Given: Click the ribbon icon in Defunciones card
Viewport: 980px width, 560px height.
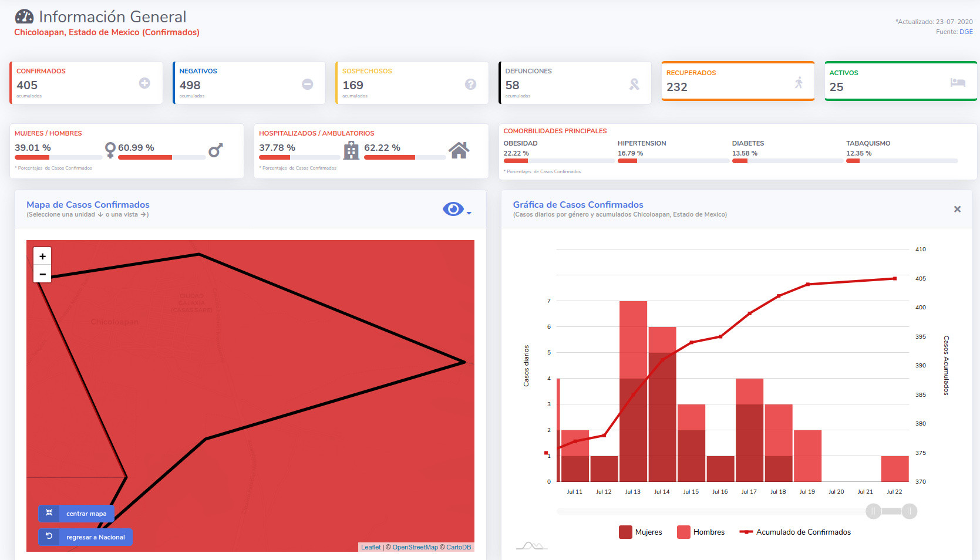Looking at the screenshot, I should [x=634, y=85].
